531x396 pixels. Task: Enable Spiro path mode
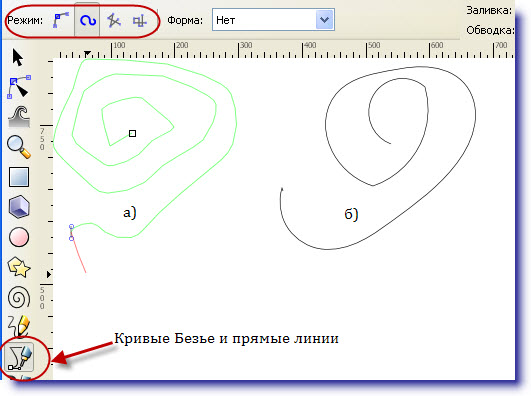tap(87, 20)
